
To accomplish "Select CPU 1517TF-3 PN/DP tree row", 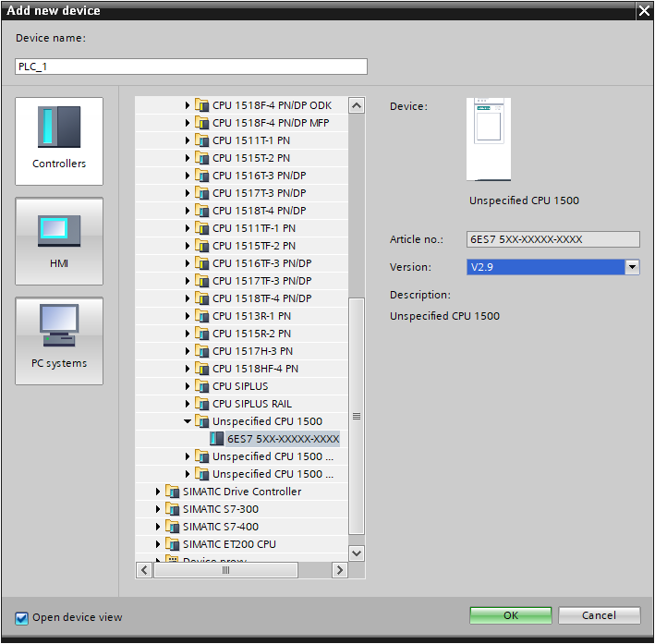I will pos(242,280).
